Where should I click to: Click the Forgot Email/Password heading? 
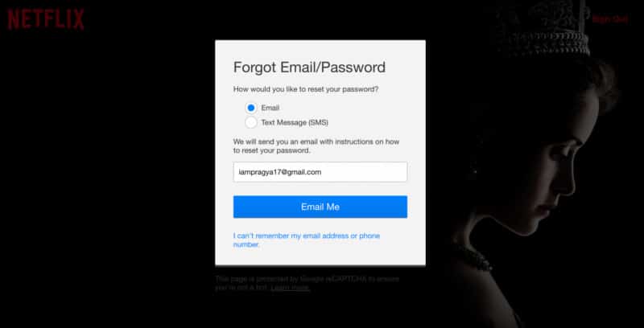(x=309, y=68)
